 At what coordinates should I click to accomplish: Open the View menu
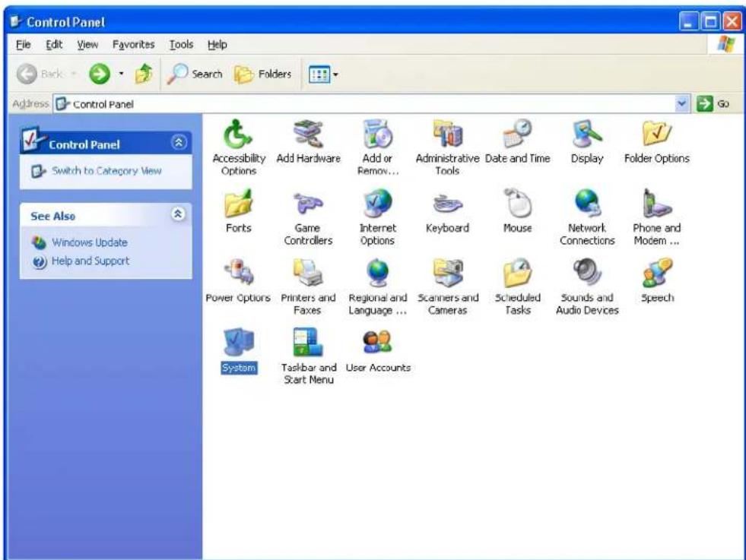[x=87, y=45]
